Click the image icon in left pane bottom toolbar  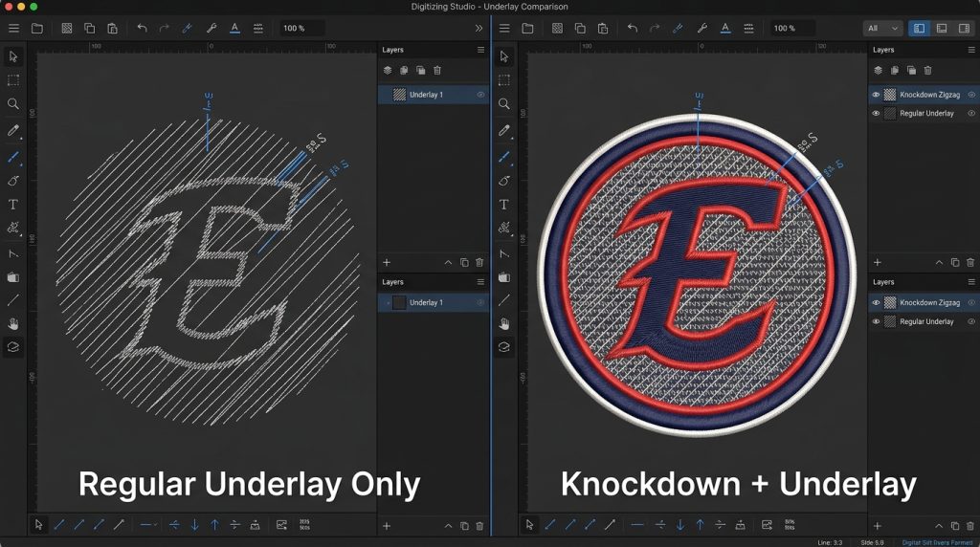tap(282, 525)
